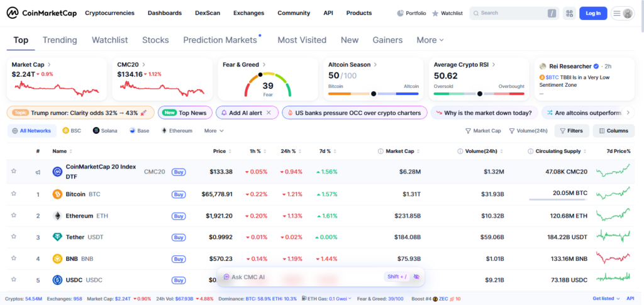The height and width of the screenshot is (305, 644).
Task: Focus the Search input field
Action: [x=514, y=13]
